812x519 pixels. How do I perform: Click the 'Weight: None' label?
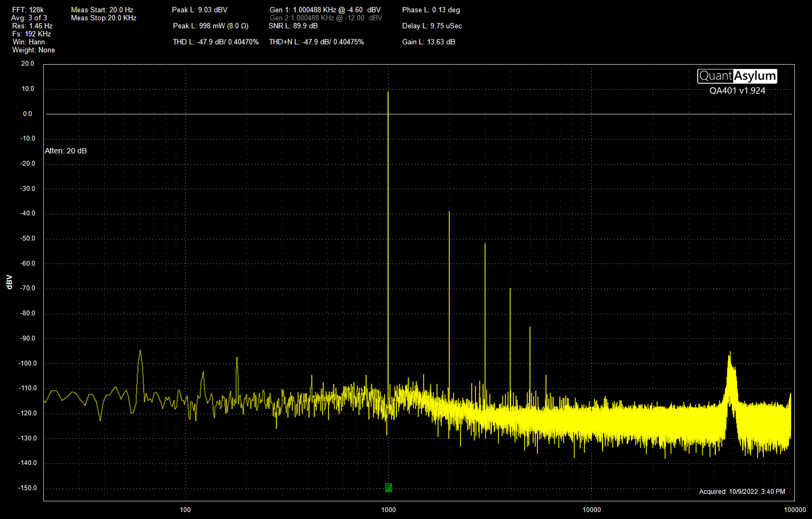click(34, 50)
